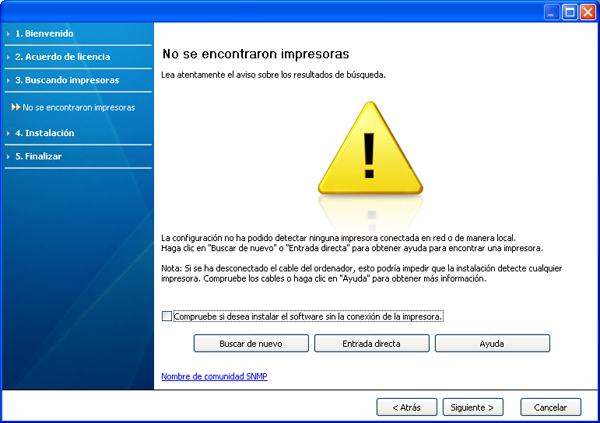Click the text Lea atentamente el aviso

[273, 75]
